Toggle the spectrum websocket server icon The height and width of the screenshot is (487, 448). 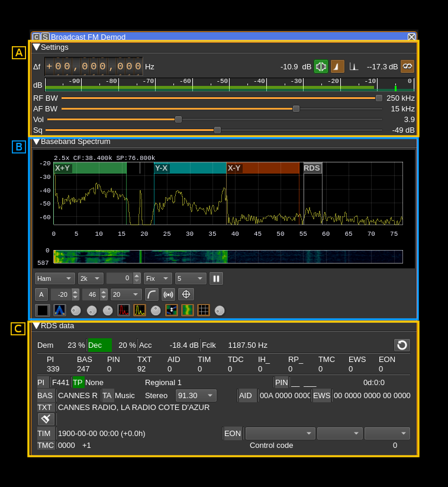[x=168, y=294]
